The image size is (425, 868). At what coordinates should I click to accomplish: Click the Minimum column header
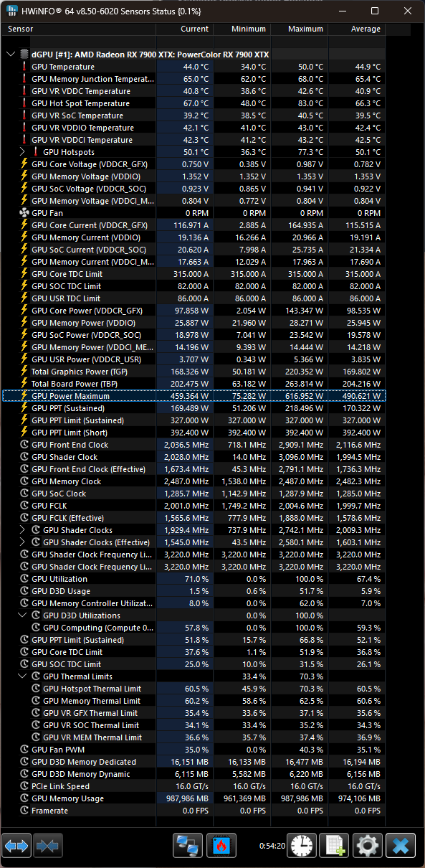click(242, 29)
